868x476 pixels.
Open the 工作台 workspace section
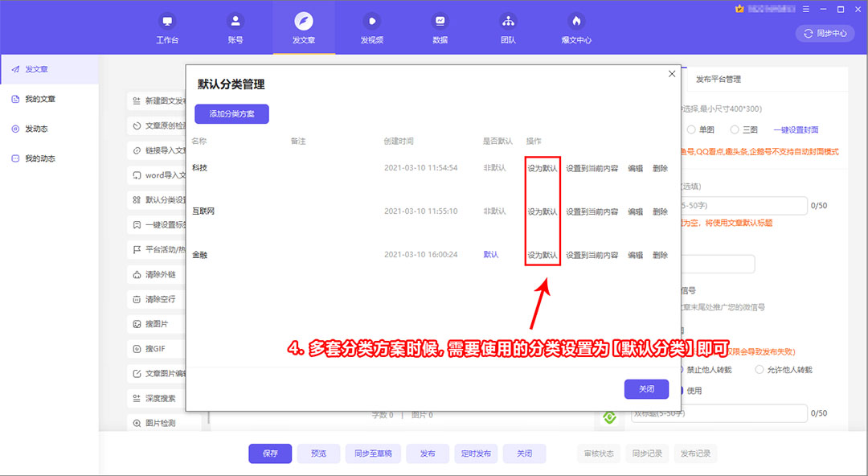[x=166, y=25]
